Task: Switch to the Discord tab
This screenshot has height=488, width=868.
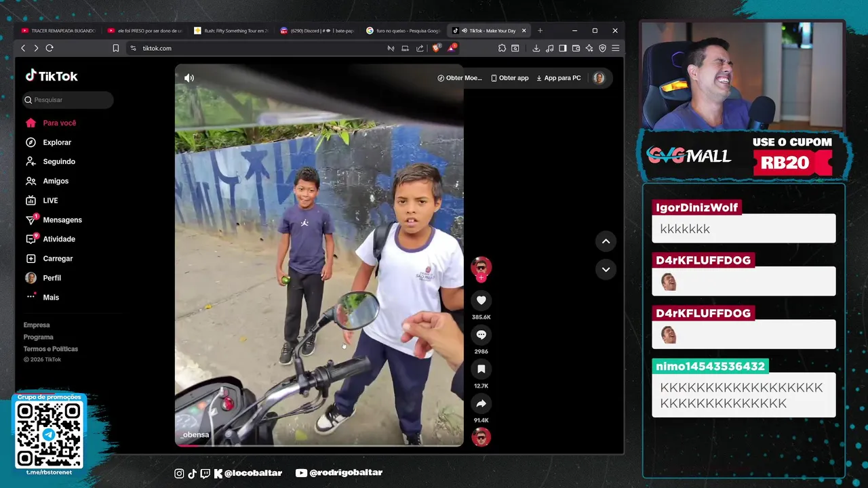Action: (317, 30)
